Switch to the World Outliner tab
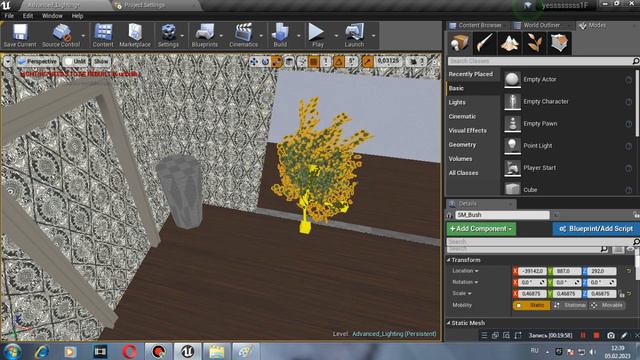 pyautogui.click(x=542, y=25)
